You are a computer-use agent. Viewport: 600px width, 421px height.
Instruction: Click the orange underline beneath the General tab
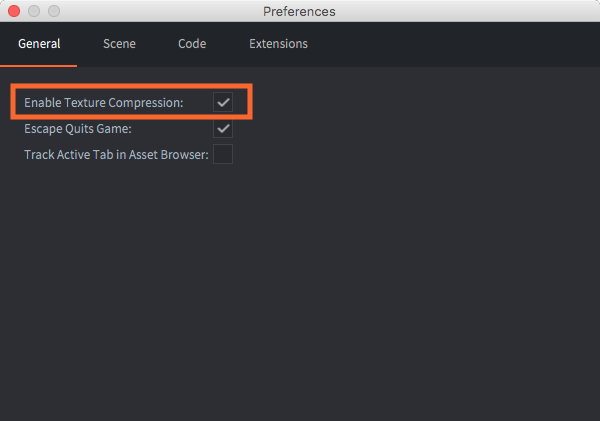(x=39, y=65)
